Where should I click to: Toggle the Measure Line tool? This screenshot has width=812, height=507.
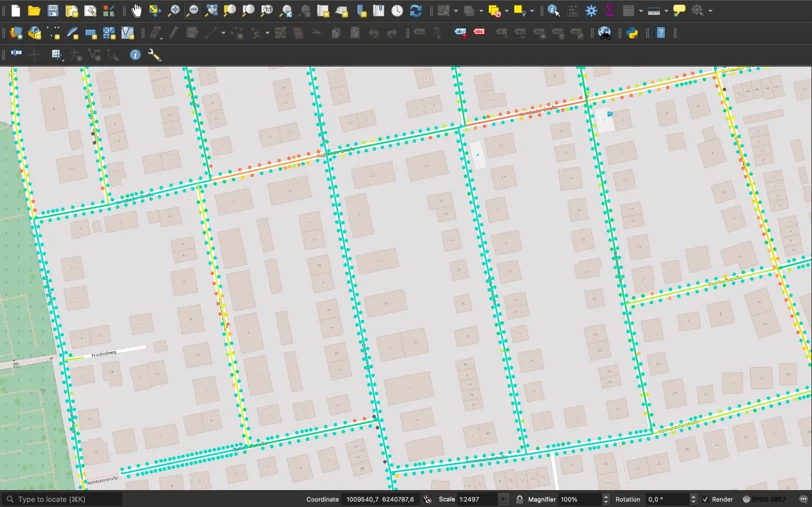click(x=655, y=11)
